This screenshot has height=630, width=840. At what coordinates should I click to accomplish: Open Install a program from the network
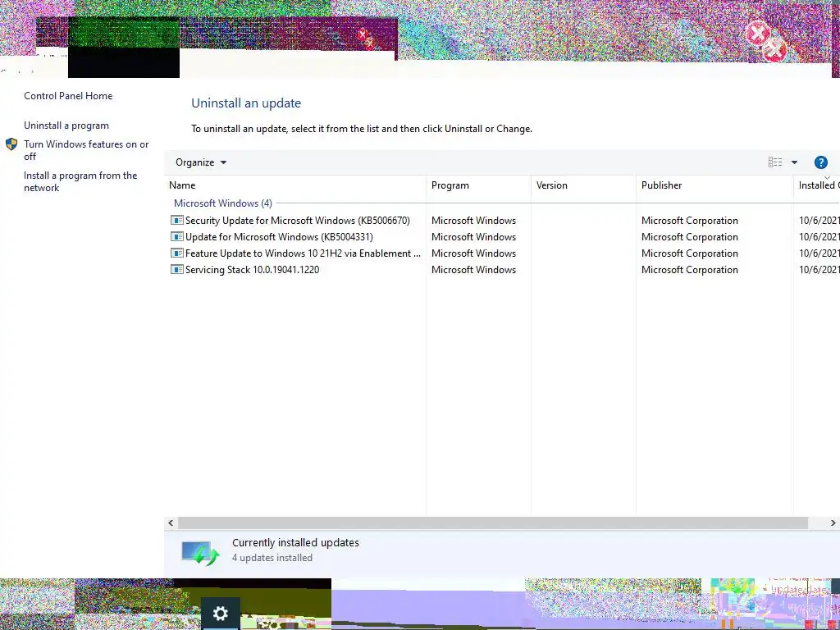pyautogui.click(x=80, y=181)
